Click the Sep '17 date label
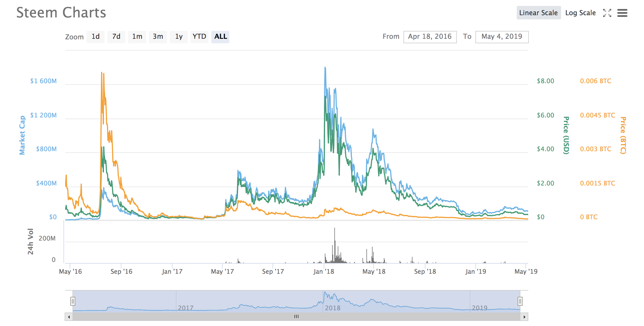The image size is (644, 326). [273, 271]
